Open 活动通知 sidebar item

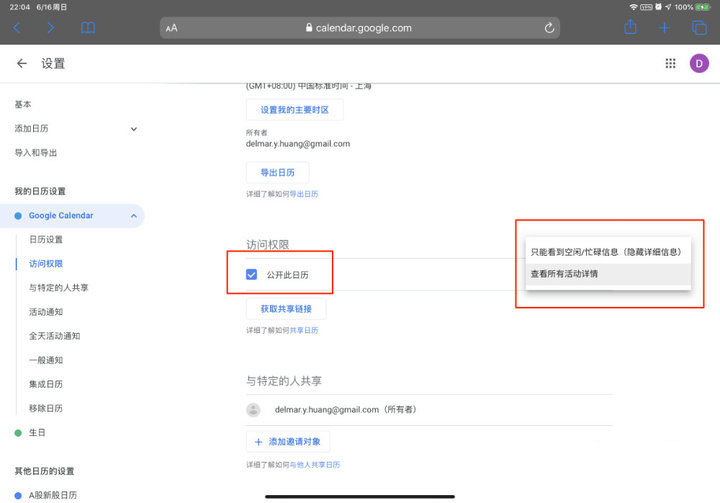(46, 312)
